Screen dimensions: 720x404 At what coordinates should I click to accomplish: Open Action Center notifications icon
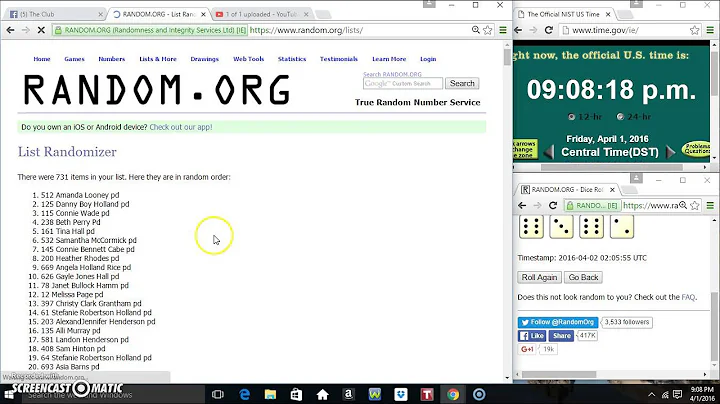678,394
